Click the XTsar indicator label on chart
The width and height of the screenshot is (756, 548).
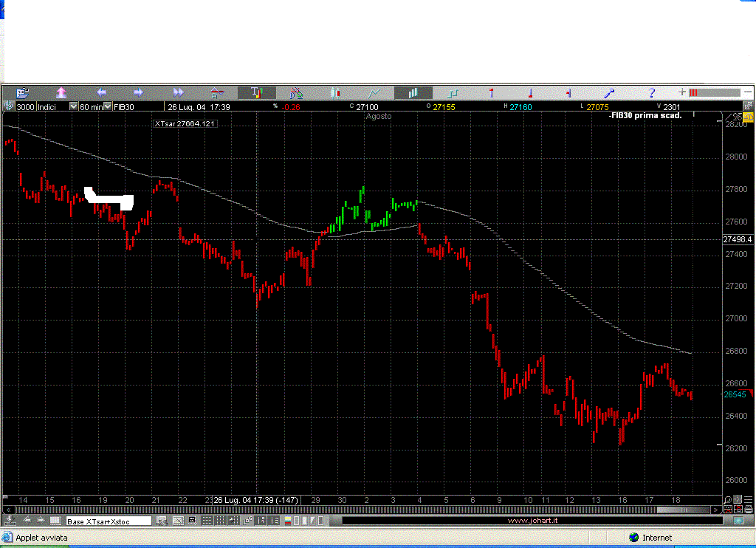tap(185, 124)
